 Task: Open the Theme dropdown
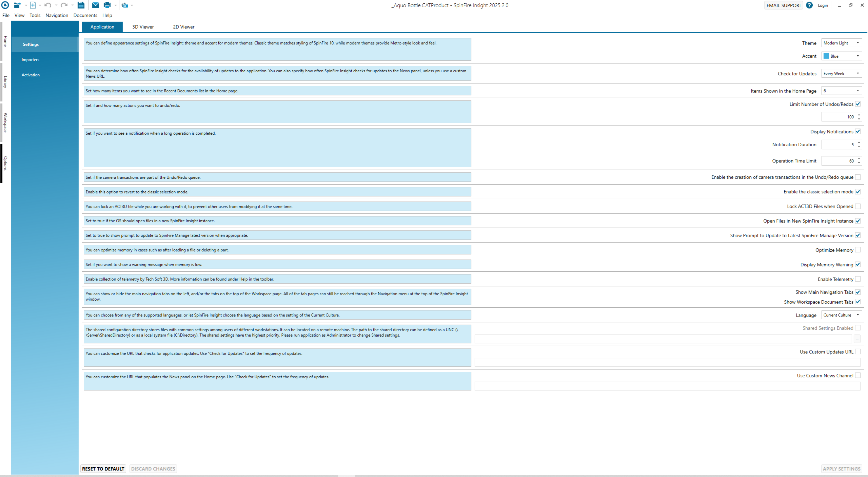point(841,43)
